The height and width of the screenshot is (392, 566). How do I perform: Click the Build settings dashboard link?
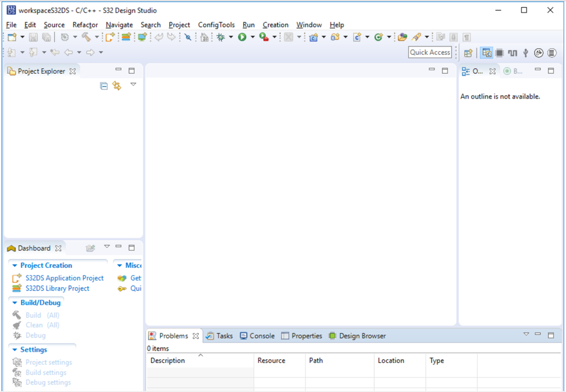[46, 373]
